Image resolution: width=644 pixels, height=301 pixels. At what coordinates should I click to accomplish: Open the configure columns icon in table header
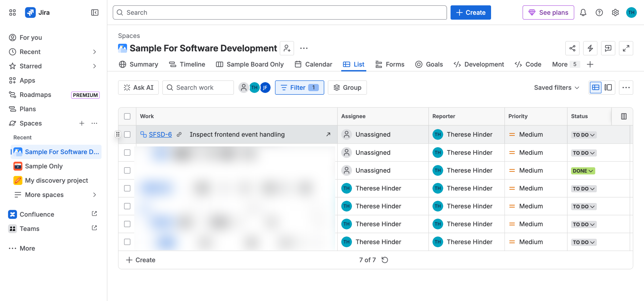coord(624,116)
